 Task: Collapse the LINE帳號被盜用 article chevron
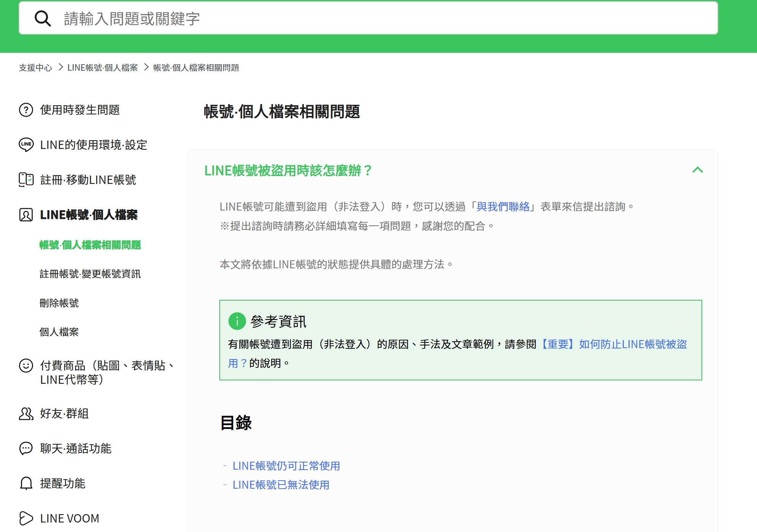pos(697,170)
